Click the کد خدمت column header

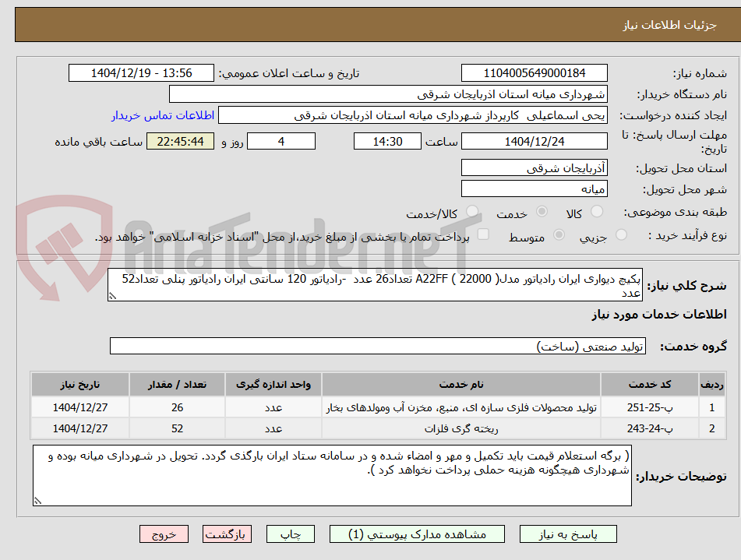click(649, 384)
